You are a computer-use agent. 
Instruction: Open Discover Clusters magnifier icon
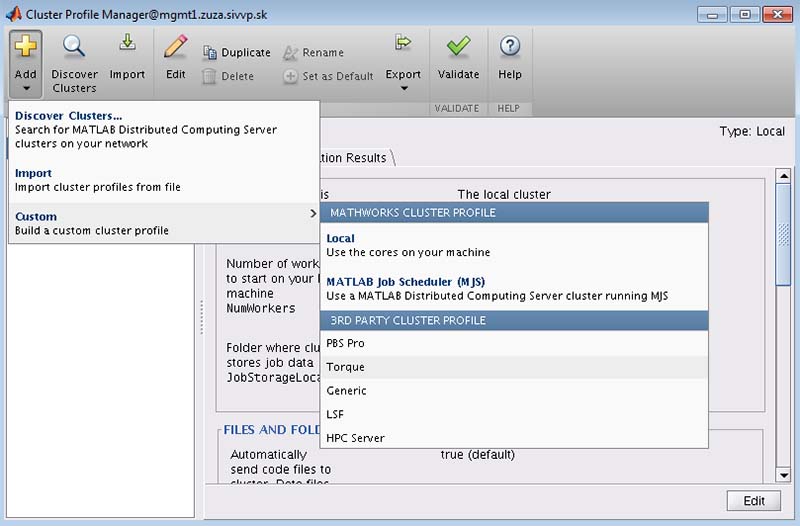(75, 46)
